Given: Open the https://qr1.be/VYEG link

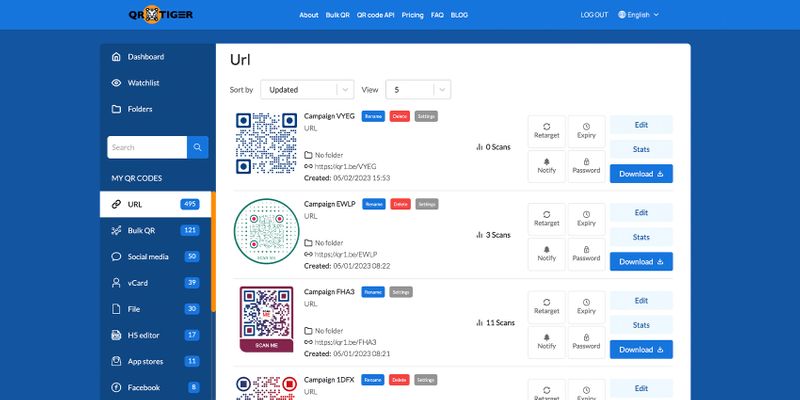Looking at the screenshot, I should (x=345, y=166).
